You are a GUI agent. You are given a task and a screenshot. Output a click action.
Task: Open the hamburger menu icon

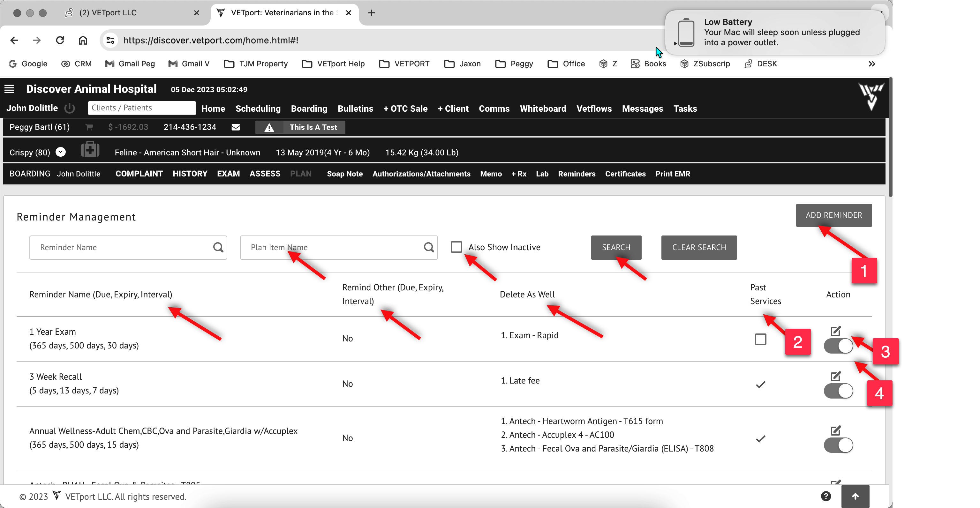(9, 89)
